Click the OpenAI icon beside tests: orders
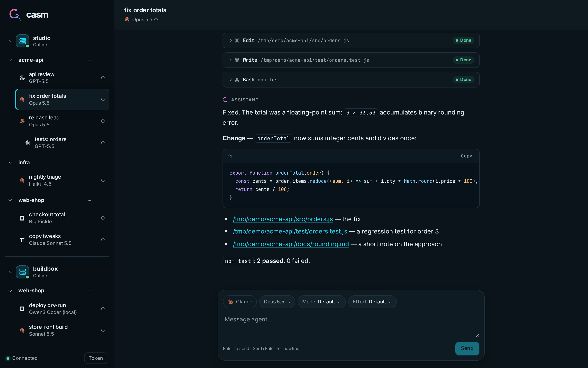The image size is (588, 368). 28,143
